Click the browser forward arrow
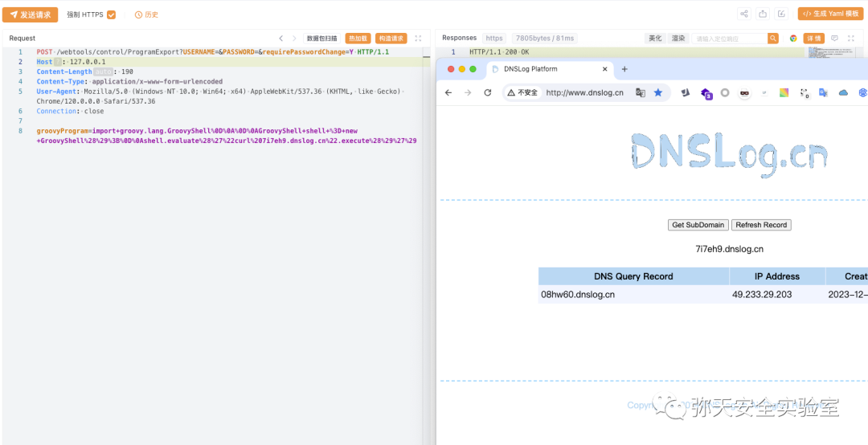The image size is (868, 445). pos(468,92)
